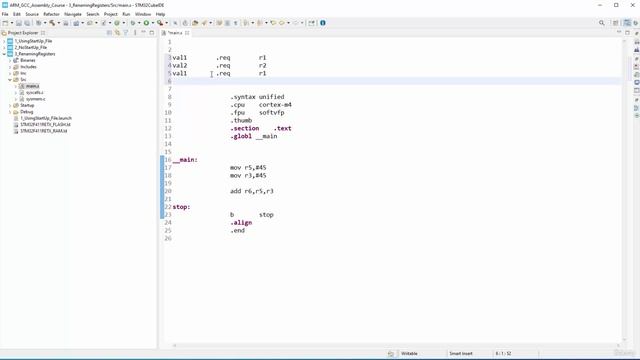Expand the 2_NoStartUp_File project

4,47
